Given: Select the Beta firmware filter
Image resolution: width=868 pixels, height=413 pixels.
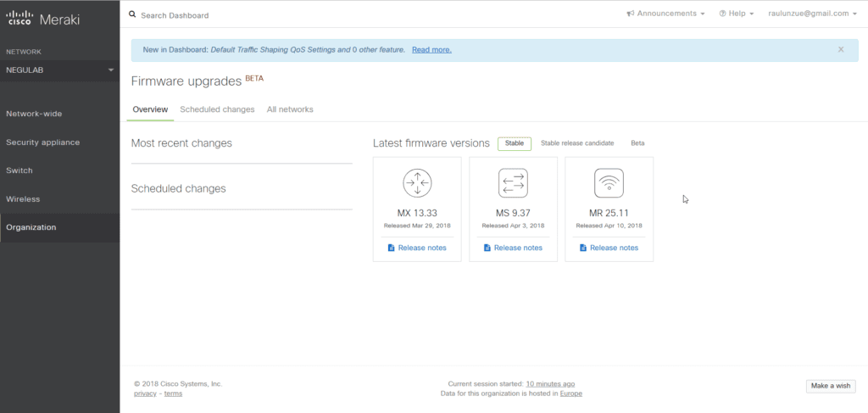Looking at the screenshot, I should click(637, 143).
